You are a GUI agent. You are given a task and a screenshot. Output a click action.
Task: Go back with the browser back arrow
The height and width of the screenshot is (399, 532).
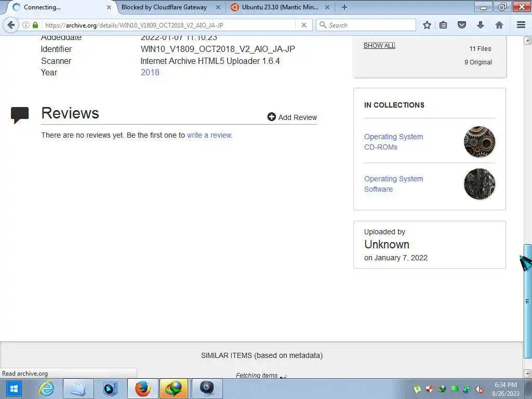(11, 25)
